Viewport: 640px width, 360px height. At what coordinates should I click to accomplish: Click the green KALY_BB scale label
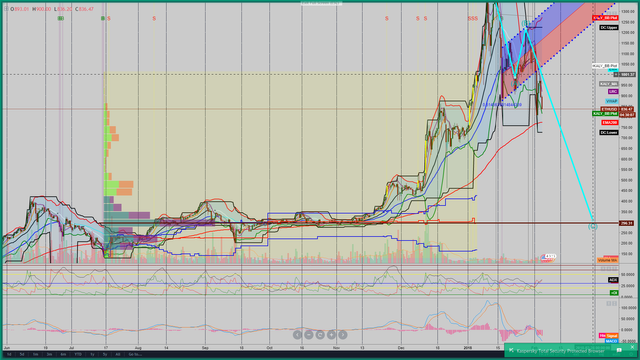click(605, 114)
